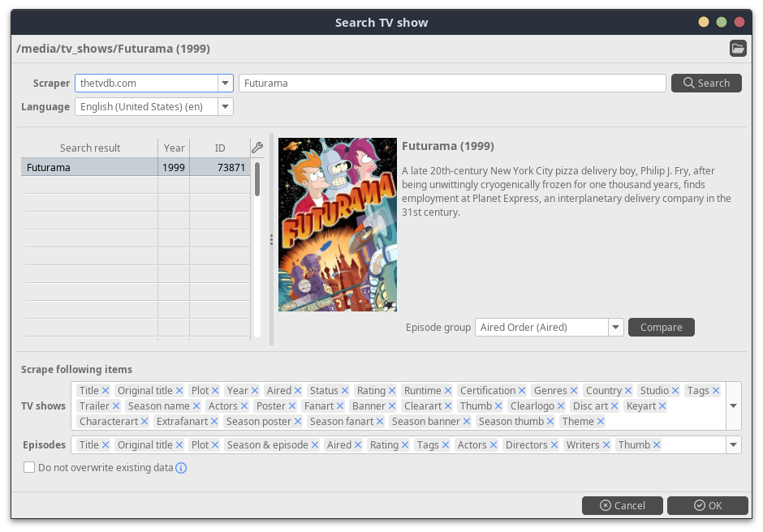The image size is (763, 532).
Task: Open the TV show folder icon
Action: click(x=737, y=49)
